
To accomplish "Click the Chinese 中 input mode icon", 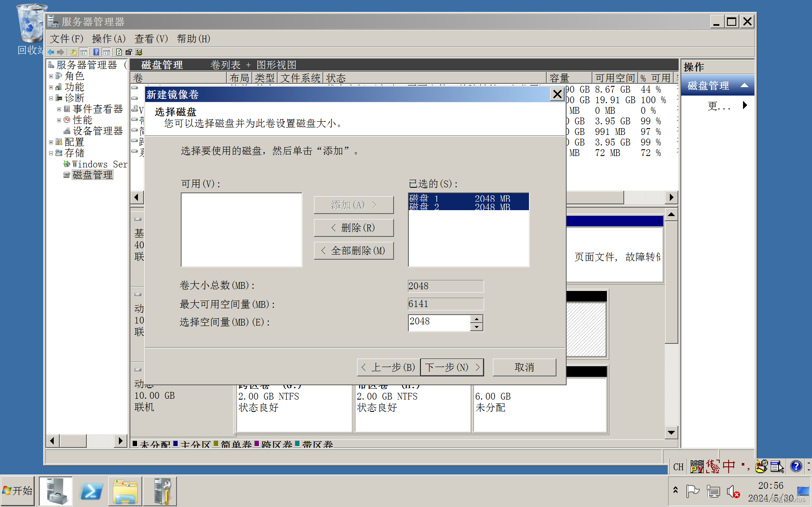I will (x=729, y=466).
